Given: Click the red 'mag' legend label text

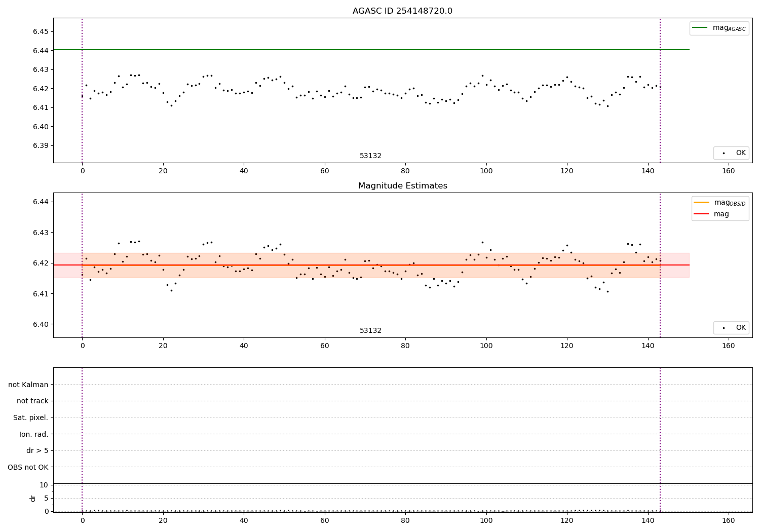Looking at the screenshot, I should (721, 214).
